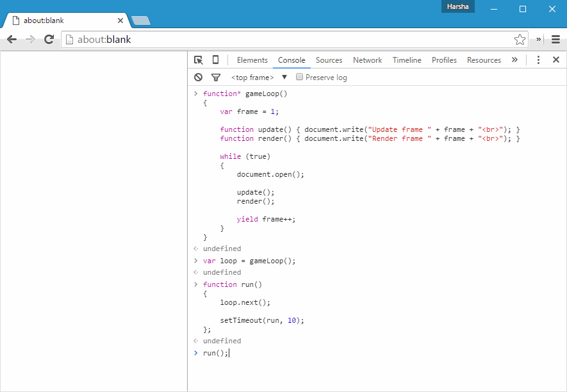Toggle device mode phone icon
Image resolution: width=567 pixels, height=392 pixels.
click(215, 60)
